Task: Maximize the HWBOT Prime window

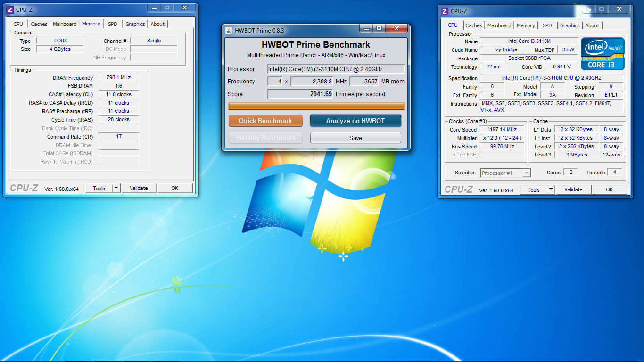Action: (x=379, y=28)
